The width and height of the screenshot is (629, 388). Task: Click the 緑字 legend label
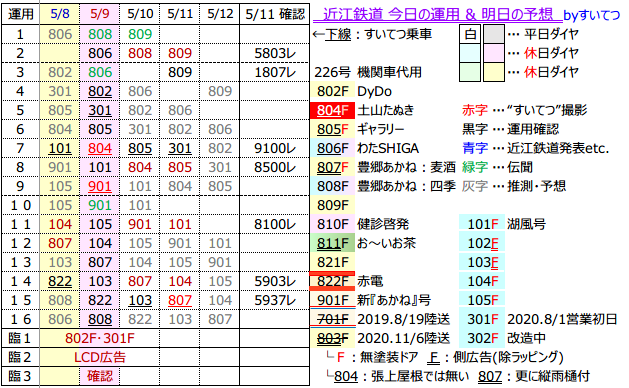click(475, 167)
